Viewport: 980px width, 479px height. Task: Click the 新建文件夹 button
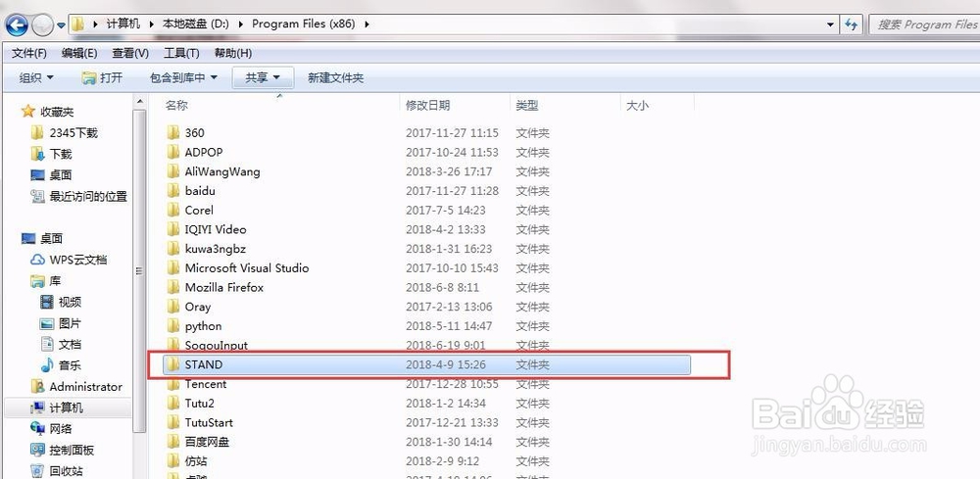(335, 77)
